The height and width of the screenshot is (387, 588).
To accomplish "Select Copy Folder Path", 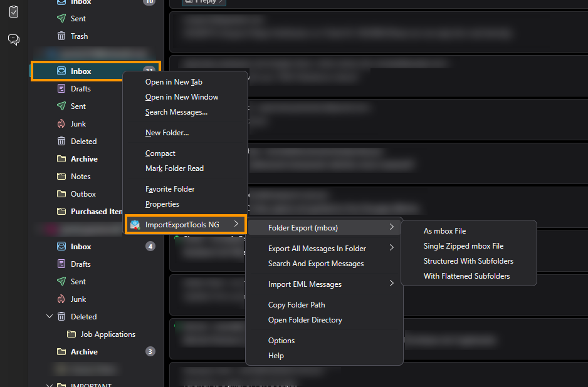I will [x=297, y=305].
